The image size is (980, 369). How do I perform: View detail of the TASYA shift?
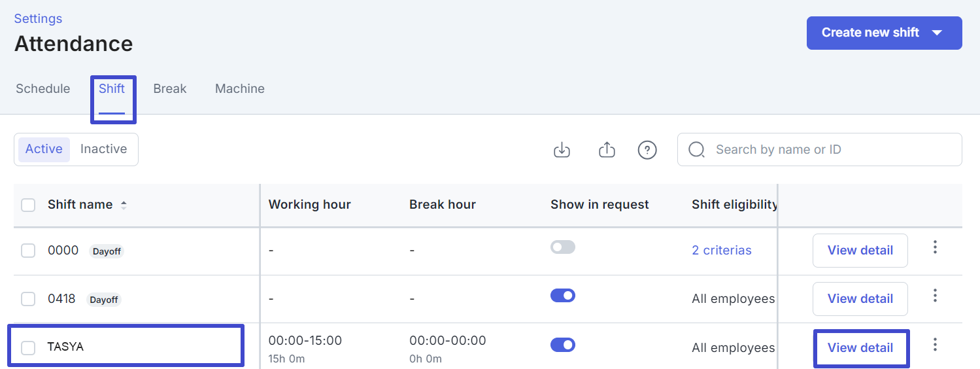pyautogui.click(x=860, y=348)
